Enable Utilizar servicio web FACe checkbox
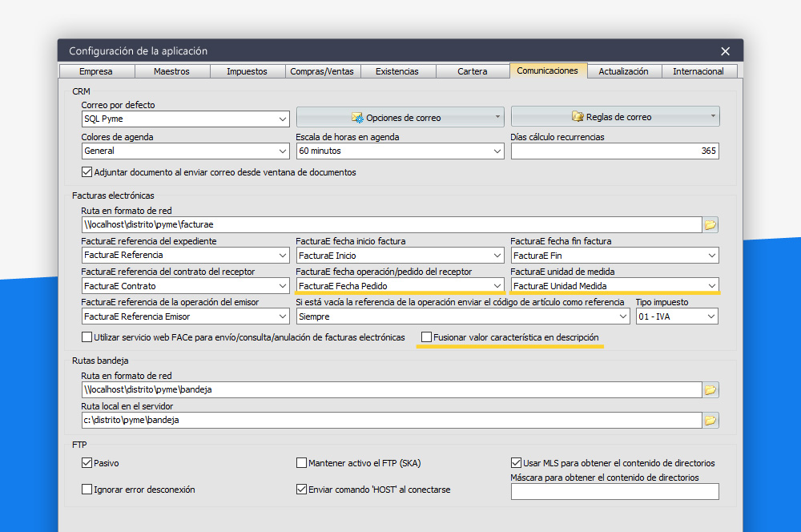 coord(87,337)
